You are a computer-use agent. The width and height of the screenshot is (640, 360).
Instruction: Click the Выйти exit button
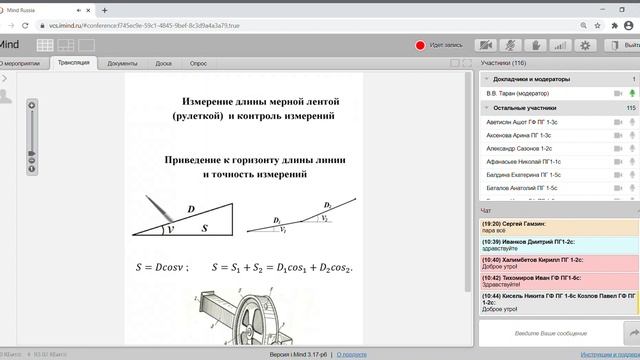coord(622,45)
